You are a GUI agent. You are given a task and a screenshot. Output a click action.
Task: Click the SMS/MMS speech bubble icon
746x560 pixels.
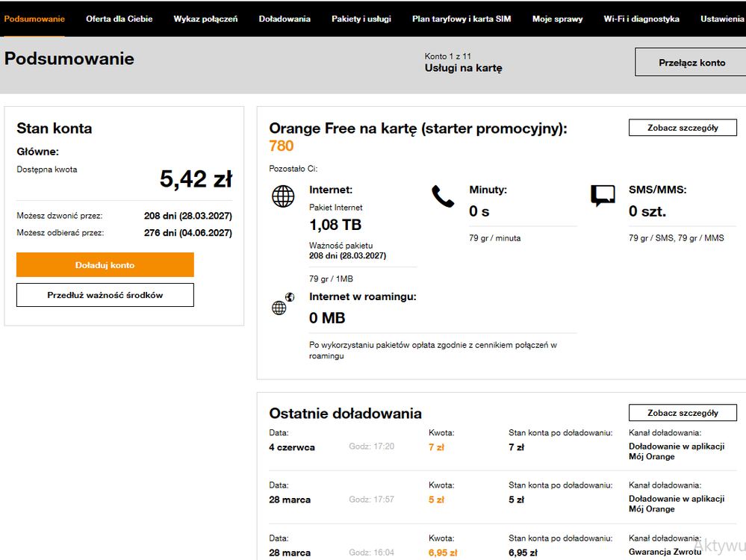point(603,196)
